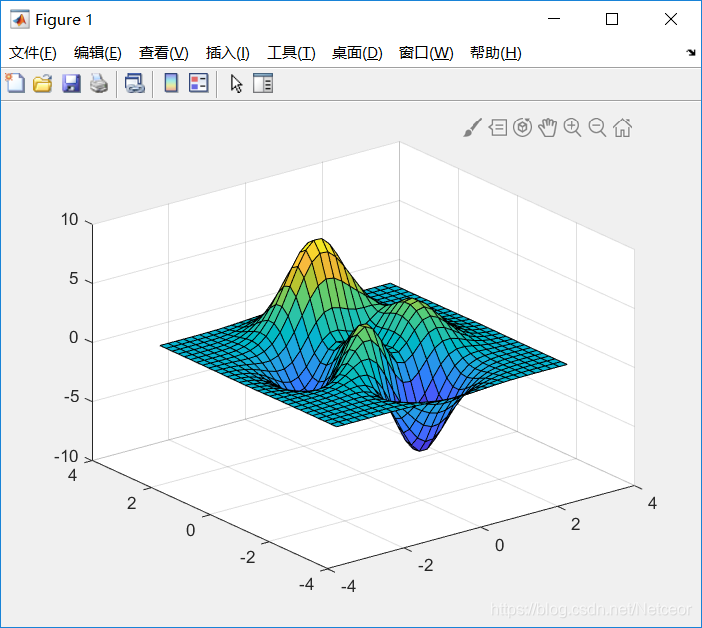Insert legend using toolbar icon

pyautogui.click(x=198, y=83)
